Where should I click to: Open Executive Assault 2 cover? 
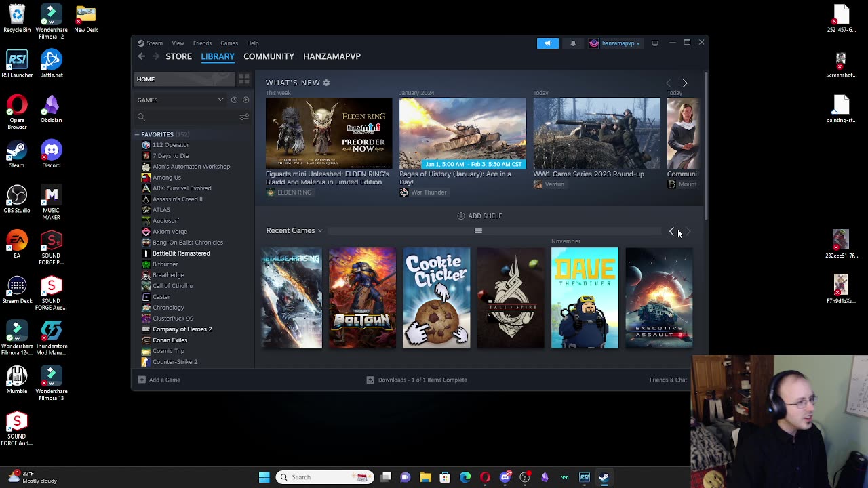[x=659, y=298]
